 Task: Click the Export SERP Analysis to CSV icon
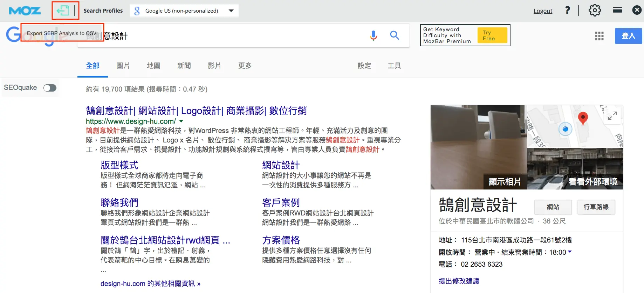[x=63, y=11]
